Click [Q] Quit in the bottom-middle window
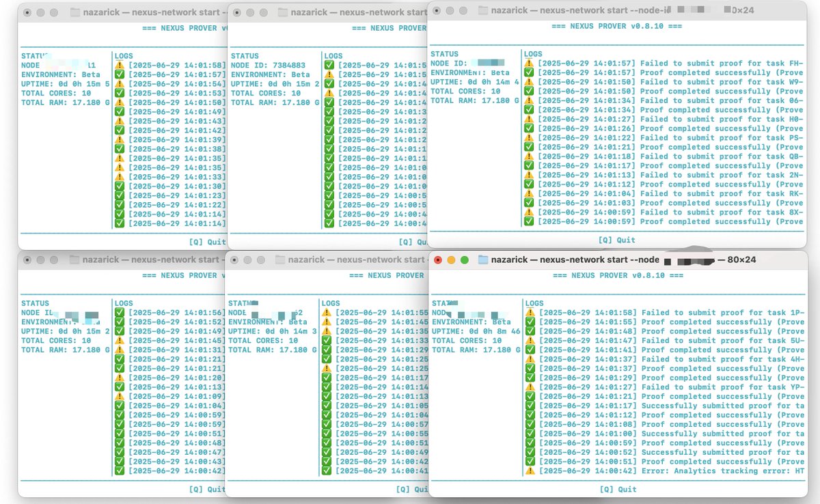The image size is (820, 504). (411, 490)
